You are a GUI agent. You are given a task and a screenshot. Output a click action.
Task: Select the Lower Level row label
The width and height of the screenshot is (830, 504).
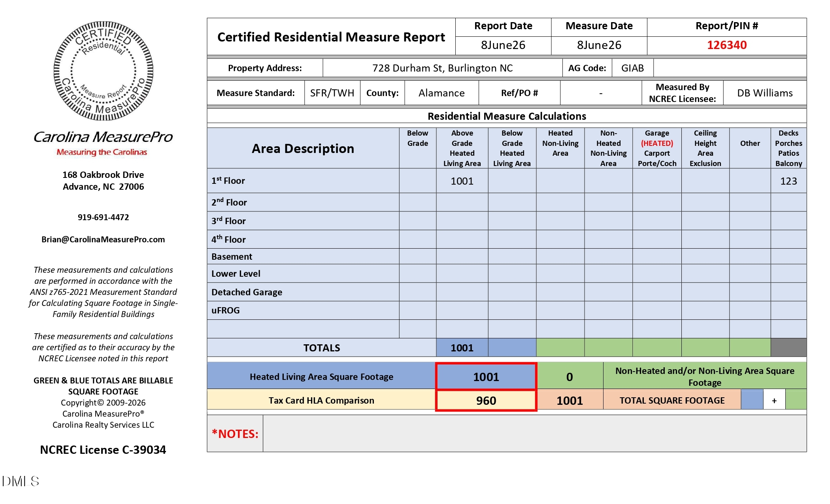coord(236,274)
